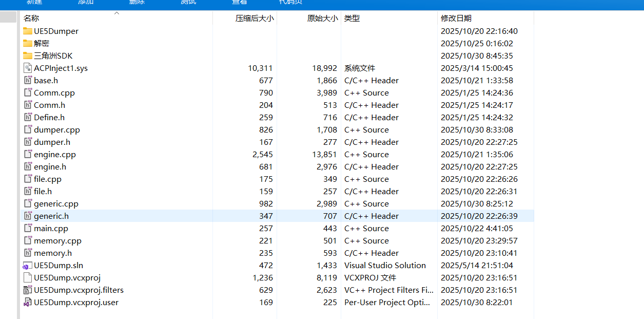Click the main.cpp C++ source icon
The height and width of the screenshot is (319, 644).
point(28,228)
